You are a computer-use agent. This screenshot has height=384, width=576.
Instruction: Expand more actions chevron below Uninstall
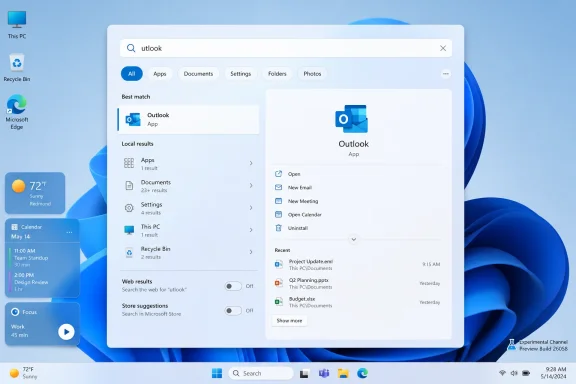(x=353, y=239)
